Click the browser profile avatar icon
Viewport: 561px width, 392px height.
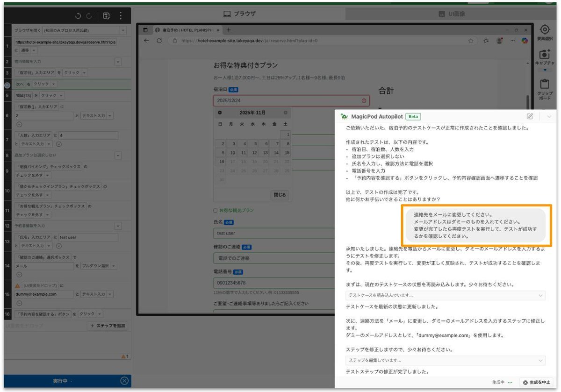click(x=499, y=41)
